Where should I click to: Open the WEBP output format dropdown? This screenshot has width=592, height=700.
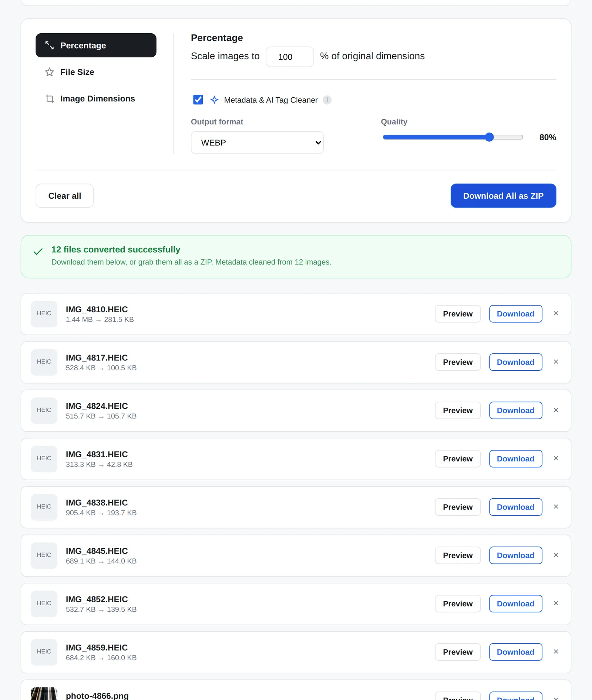point(257,142)
